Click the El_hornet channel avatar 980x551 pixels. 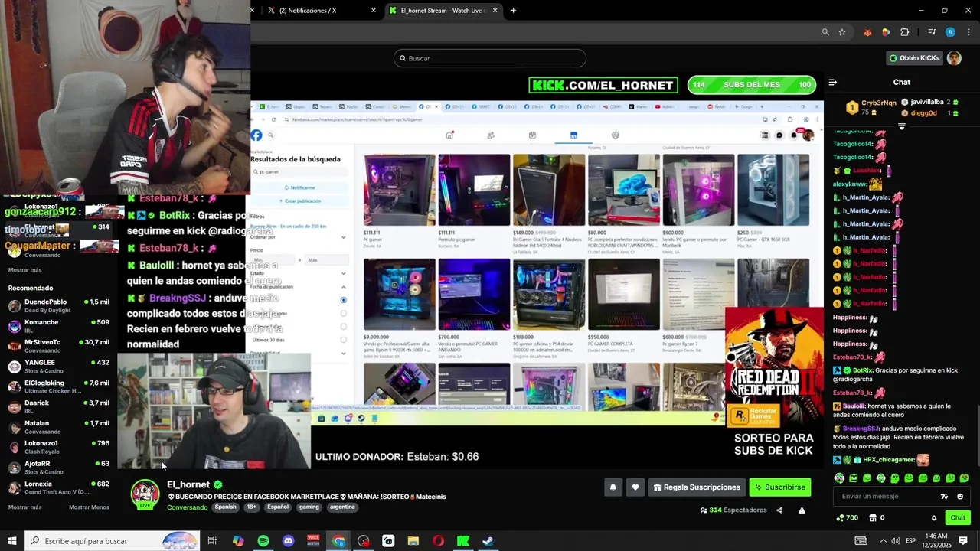pyautogui.click(x=145, y=494)
